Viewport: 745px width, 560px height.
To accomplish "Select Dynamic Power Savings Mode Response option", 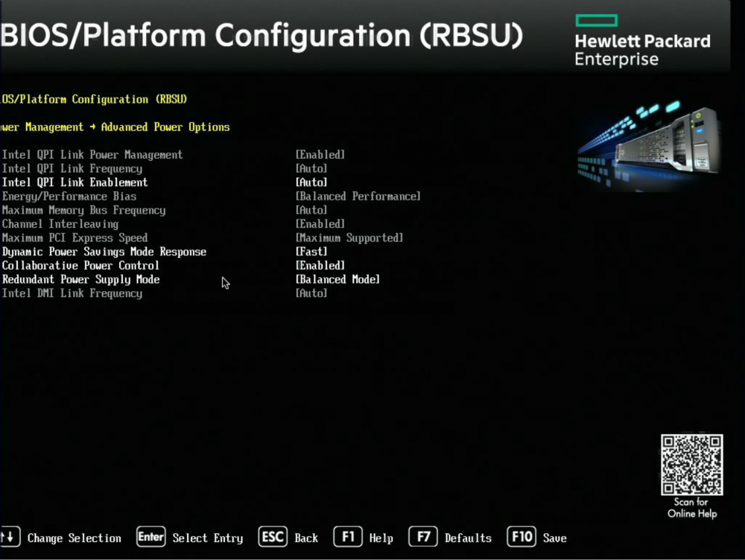I will (104, 252).
